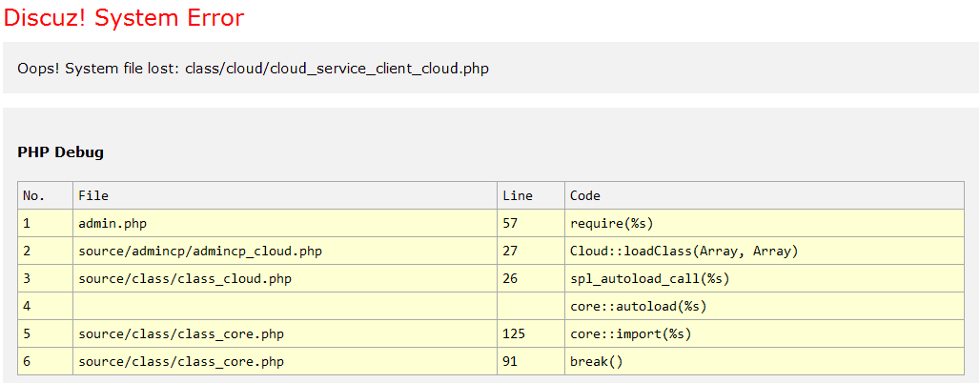Click row number 4 cell
Screen dimensions: 980x383
[46, 306]
